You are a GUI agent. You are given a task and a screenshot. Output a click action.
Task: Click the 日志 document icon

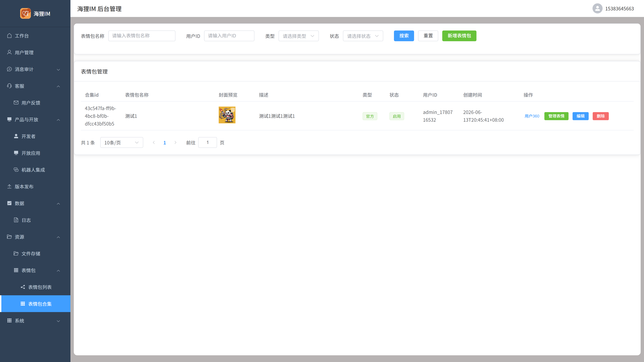point(16,220)
